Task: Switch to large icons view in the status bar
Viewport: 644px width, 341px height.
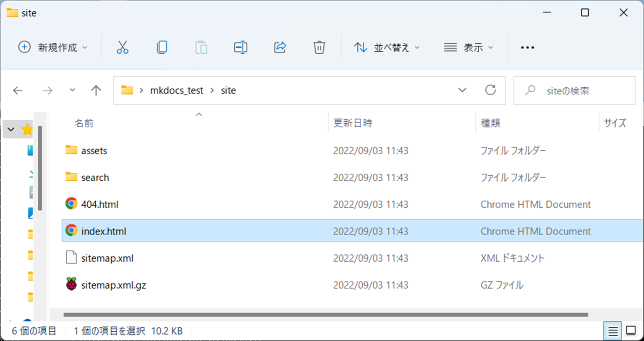Action: tap(631, 331)
